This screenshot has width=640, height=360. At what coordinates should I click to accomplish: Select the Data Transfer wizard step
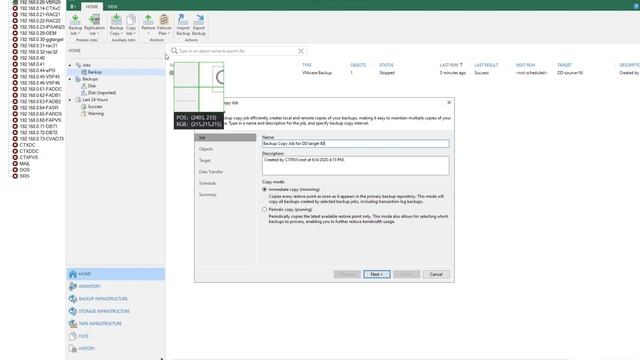point(211,172)
